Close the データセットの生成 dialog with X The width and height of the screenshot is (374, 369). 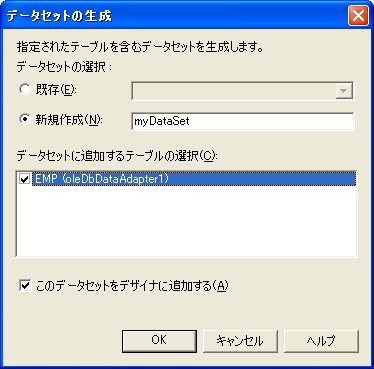358,16
